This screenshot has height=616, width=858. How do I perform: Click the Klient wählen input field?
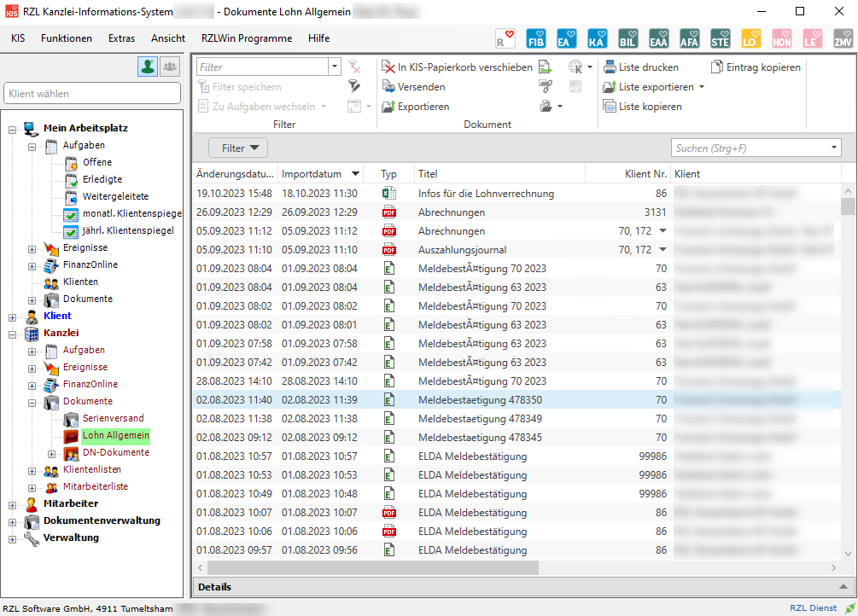[x=92, y=94]
